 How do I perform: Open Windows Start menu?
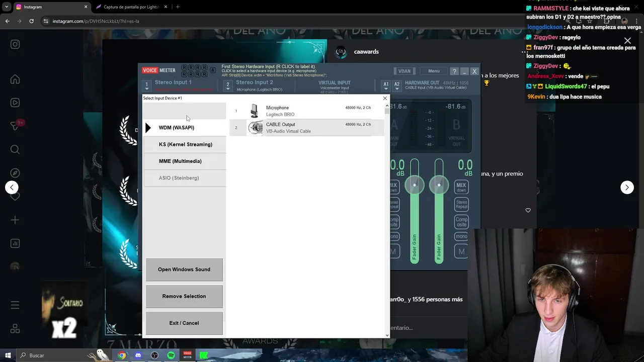tap(8, 355)
